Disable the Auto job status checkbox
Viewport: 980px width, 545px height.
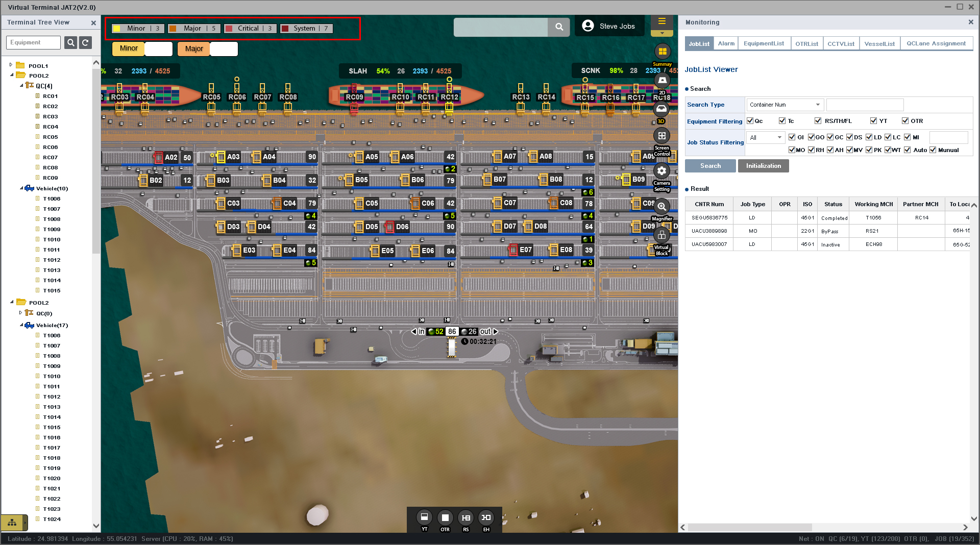[x=907, y=150]
